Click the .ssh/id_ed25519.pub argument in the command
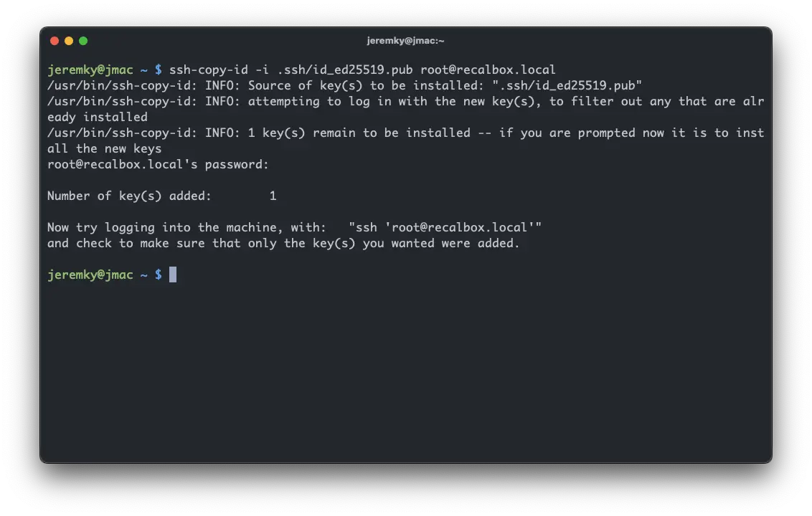This screenshot has width=812, height=516. pyautogui.click(x=345, y=70)
